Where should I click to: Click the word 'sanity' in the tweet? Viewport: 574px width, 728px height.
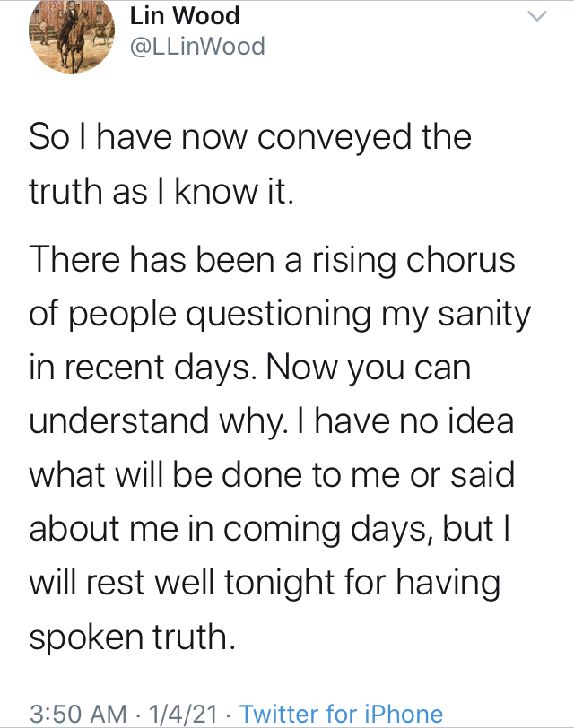tap(484, 315)
